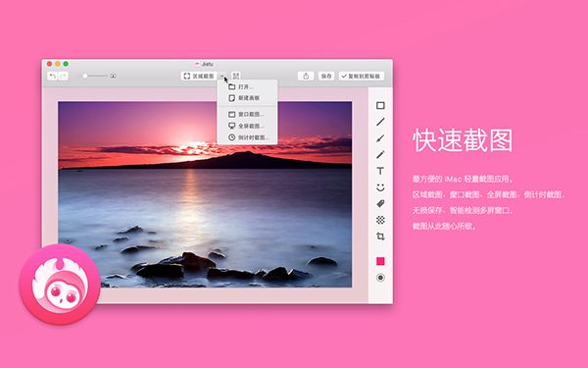Select the Rectangle shape tool
Screen dimensions: 588x368
(x=380, y=106)
